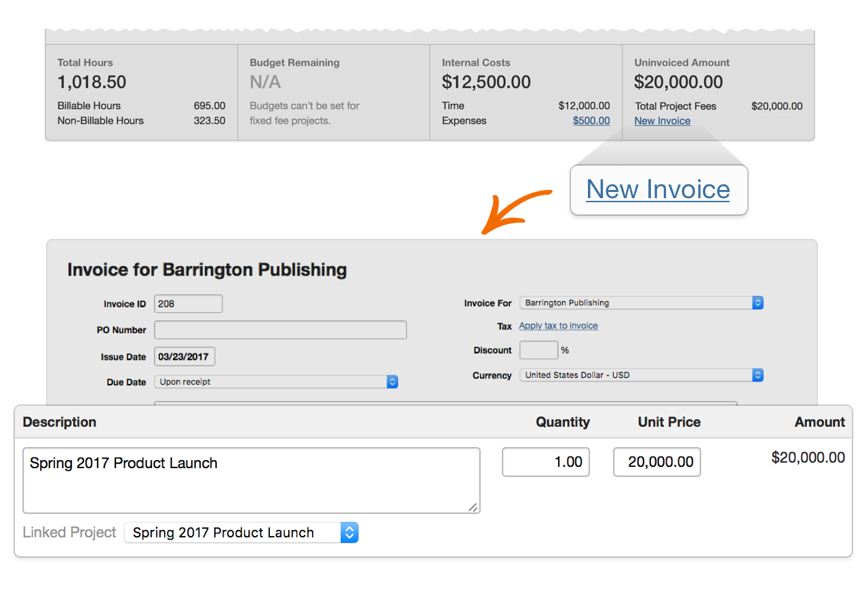The image size is (868, 589).
Task: Click the Invoice for Barrington Publishing heading
Action: [x=207, y=270]
